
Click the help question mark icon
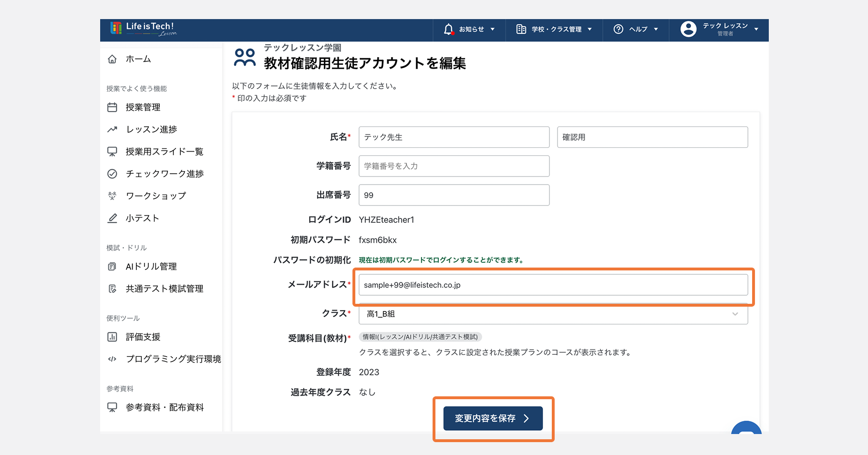point(619,29)
